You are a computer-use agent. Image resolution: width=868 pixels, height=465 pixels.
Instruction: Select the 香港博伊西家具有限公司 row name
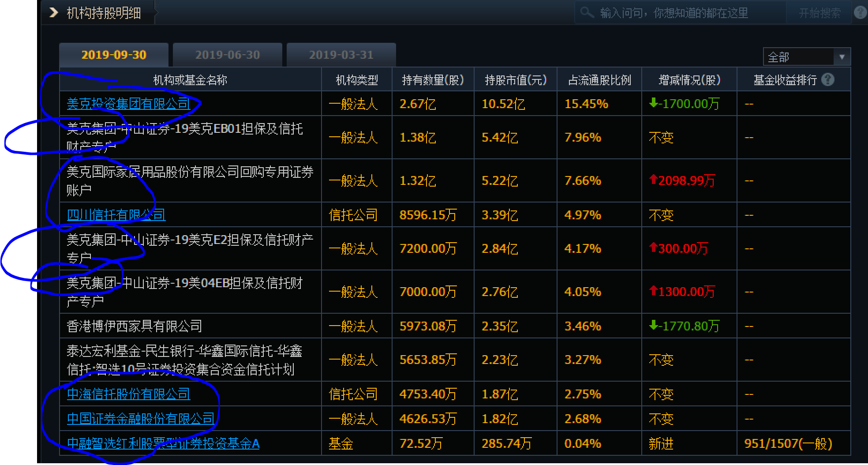point(135,326)
